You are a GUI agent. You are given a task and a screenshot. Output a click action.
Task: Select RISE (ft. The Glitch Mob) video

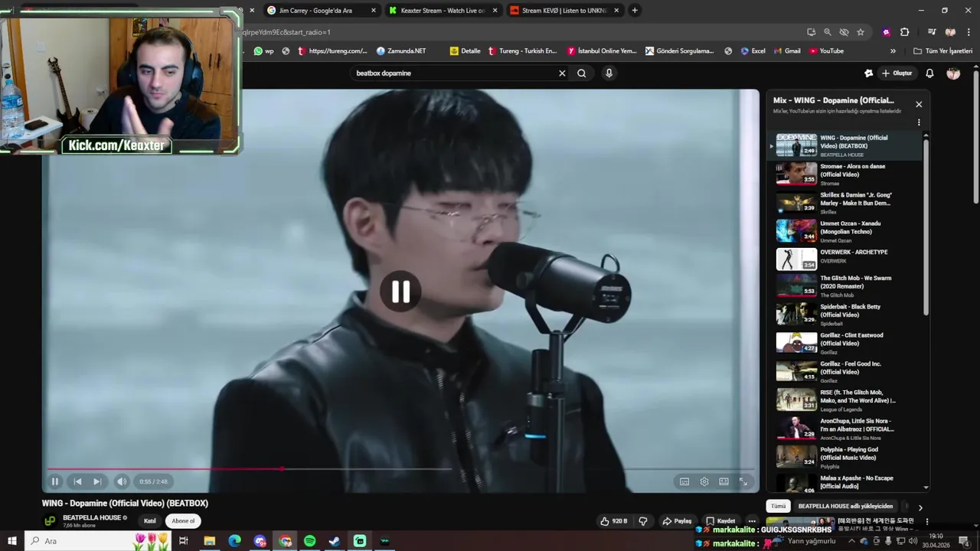click(847, 400)
